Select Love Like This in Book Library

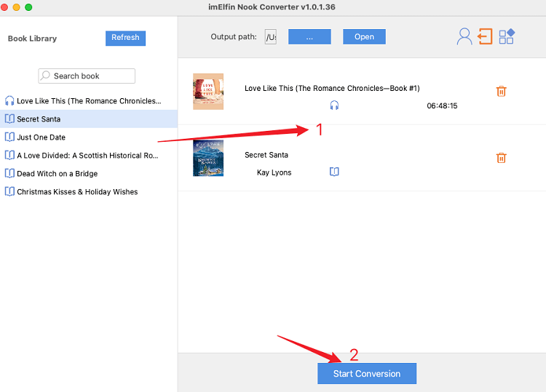pos(89,101)
